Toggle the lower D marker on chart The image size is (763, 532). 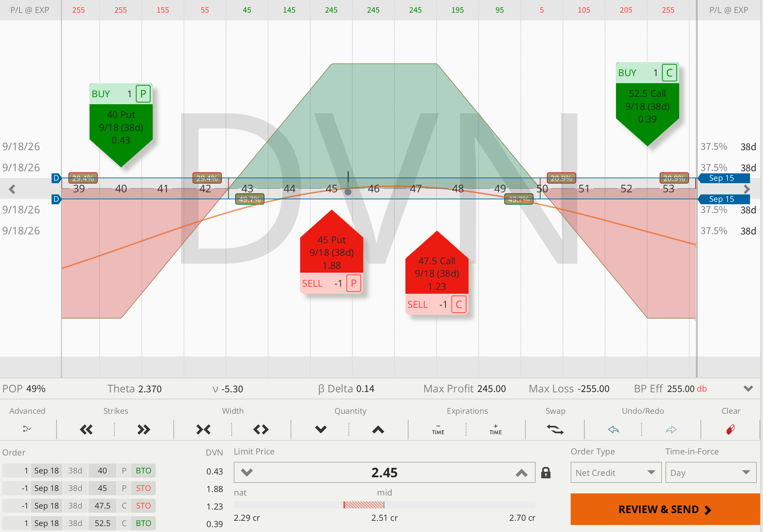(x=56, y=199)
